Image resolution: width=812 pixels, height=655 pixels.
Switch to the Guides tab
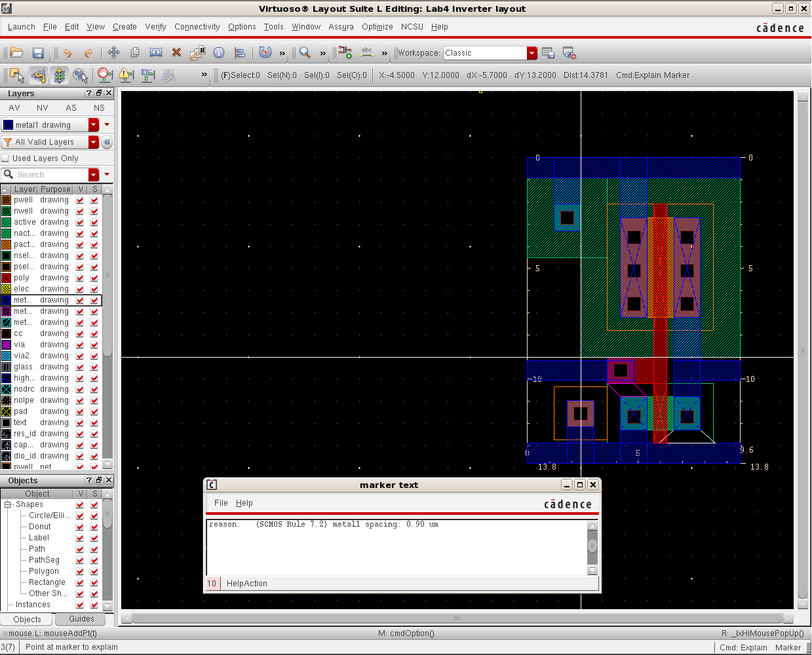point(81,618)
